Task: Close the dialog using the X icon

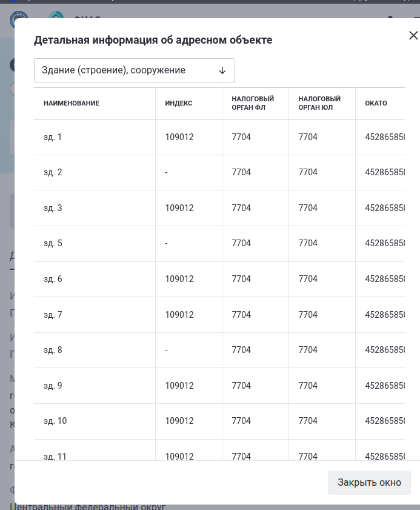Action: pyautogui.click(x=414, y=35)
